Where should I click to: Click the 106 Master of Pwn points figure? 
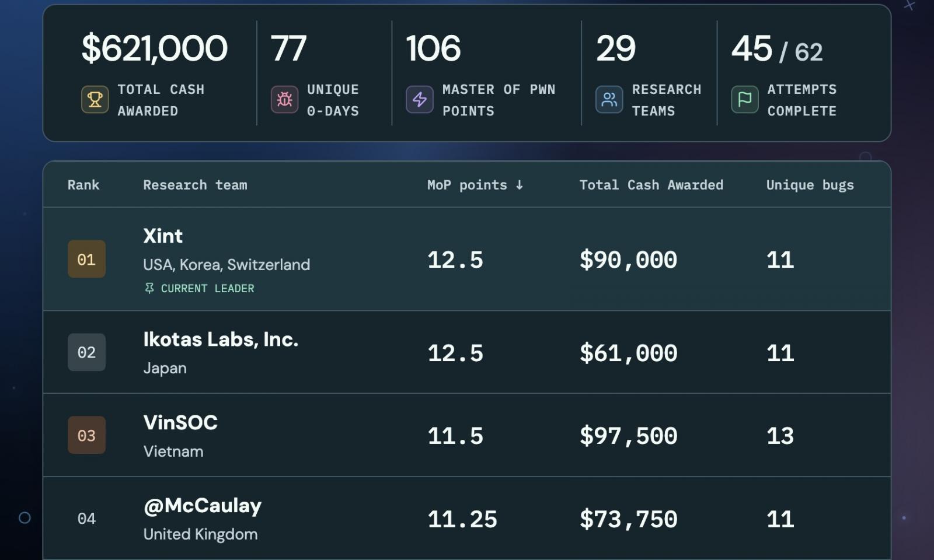point(433,48)
